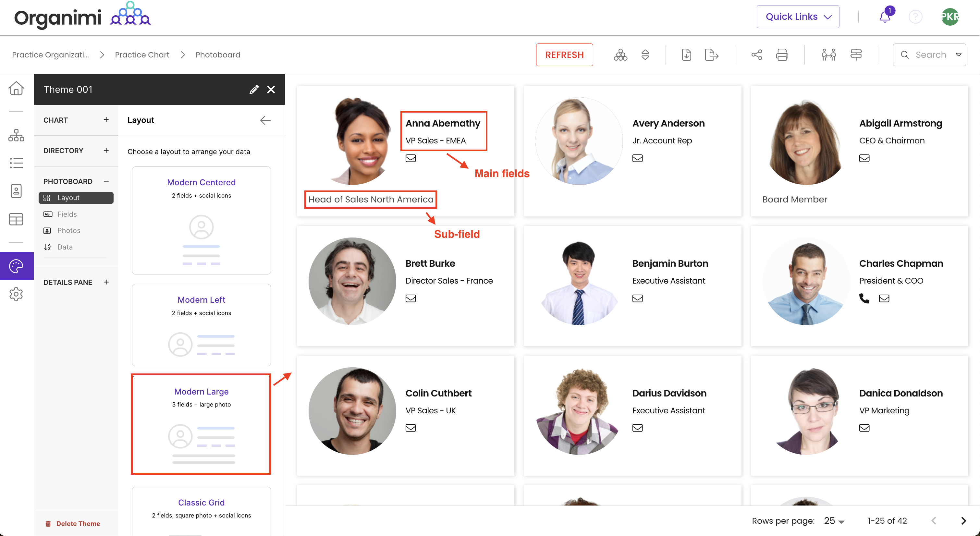Click the Photoboard breadcrumb
The image size is (980, 536).
tap(218, 55)
